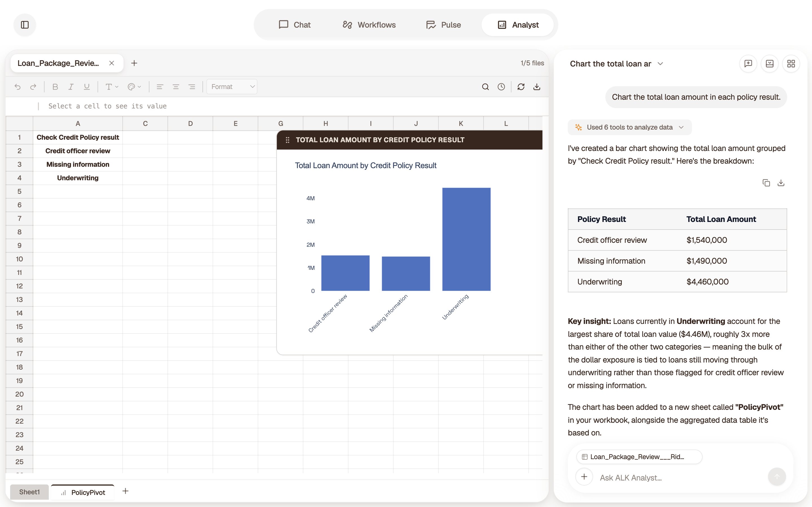
Task: Open version history clock icon
Action: [501, 87]
